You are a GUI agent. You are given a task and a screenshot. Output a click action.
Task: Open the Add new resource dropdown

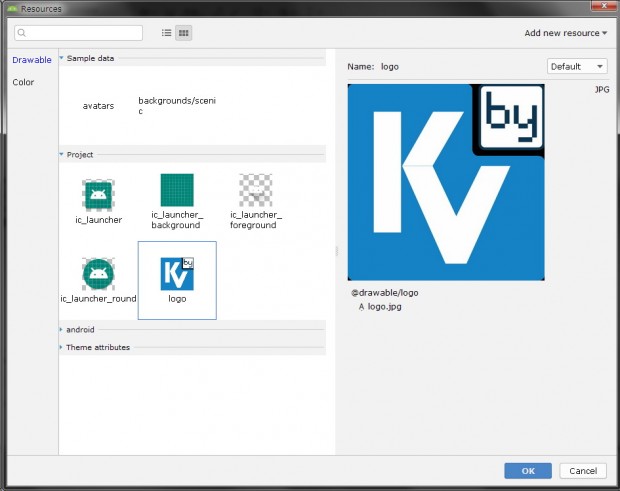coord(565,33)
